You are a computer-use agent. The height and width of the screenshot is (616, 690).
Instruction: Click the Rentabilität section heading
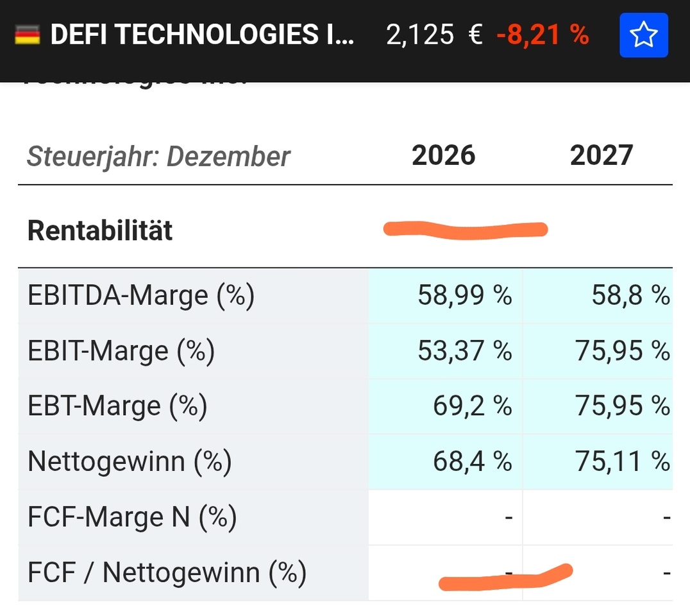pos(100,231)
